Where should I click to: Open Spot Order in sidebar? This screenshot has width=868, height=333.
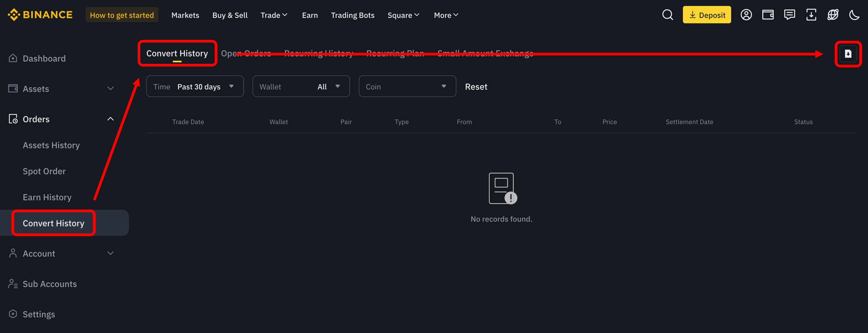44,171
